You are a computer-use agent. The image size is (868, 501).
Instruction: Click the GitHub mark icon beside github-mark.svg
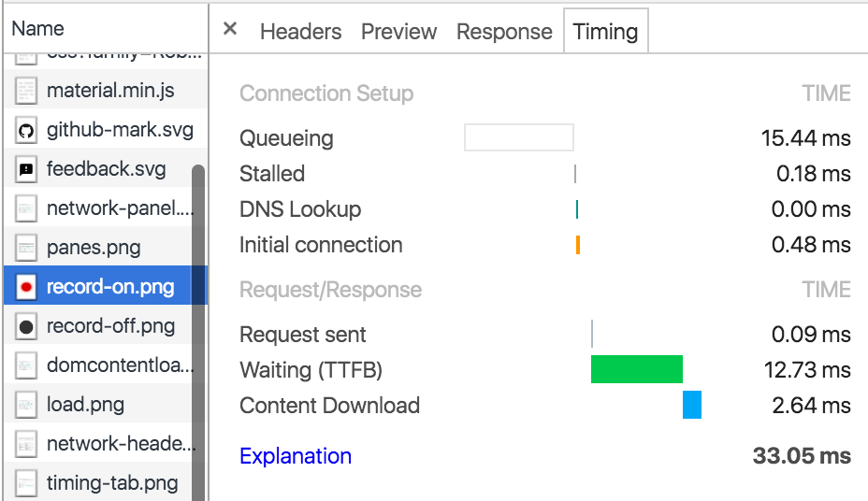pos(27,130)
